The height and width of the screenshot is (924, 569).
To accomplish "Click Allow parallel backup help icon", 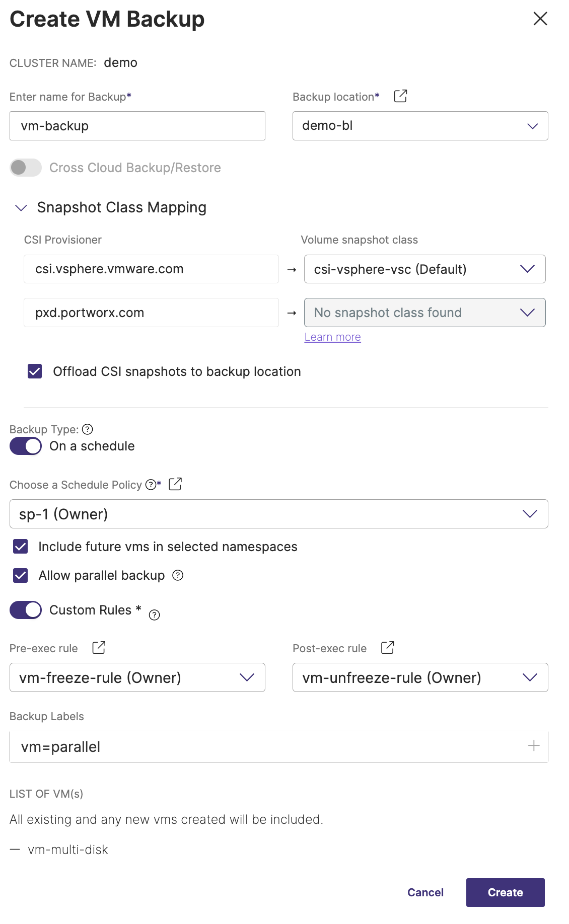I will point(178,575).
